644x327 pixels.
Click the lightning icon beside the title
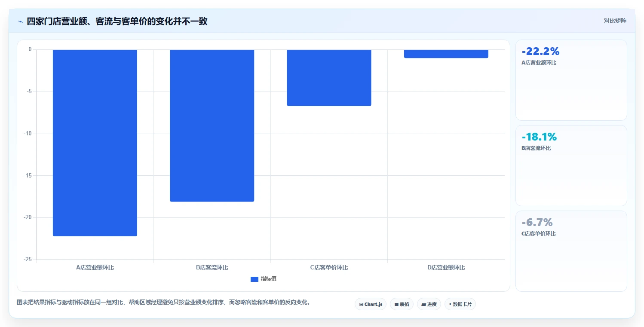pyautogui.click(x=20, y=21)
